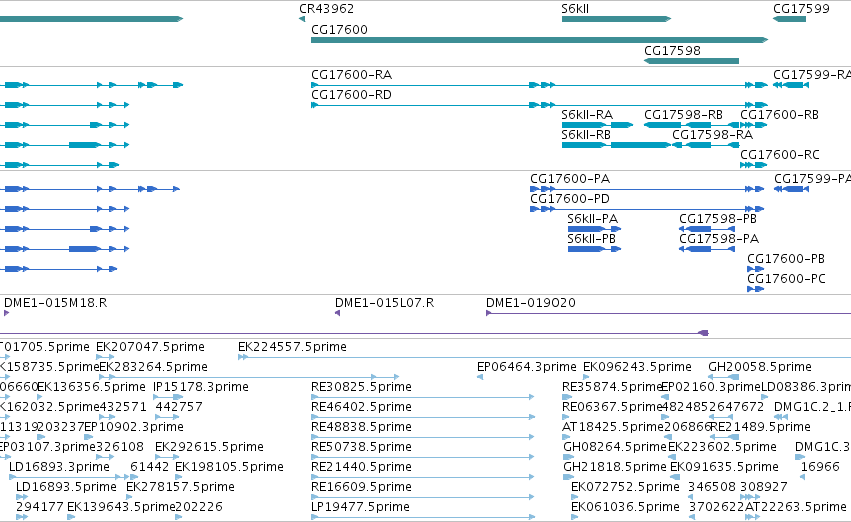Click the GH21818.5prime EST label
Screen dimensions: 851x522
tap(615, 467)
